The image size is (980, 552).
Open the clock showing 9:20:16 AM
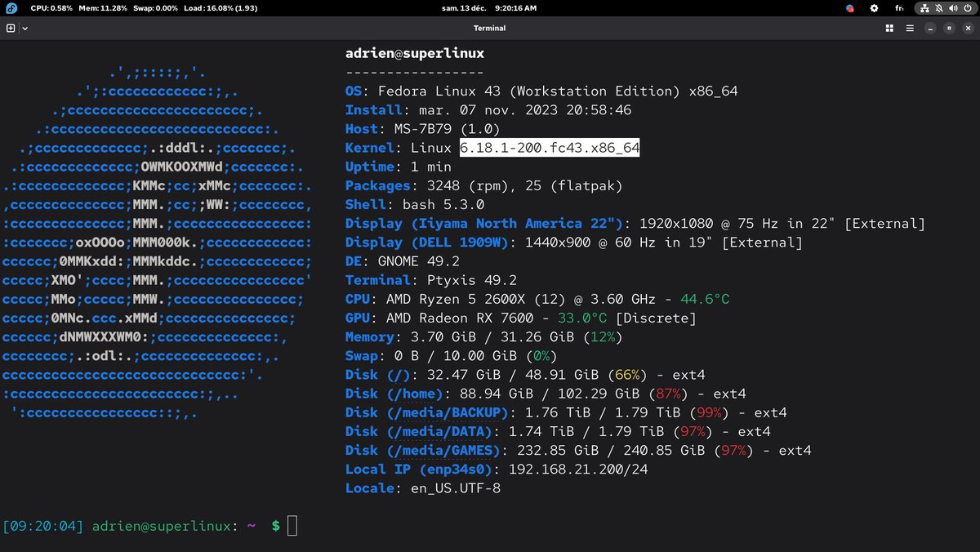click(x=516, y=7)
